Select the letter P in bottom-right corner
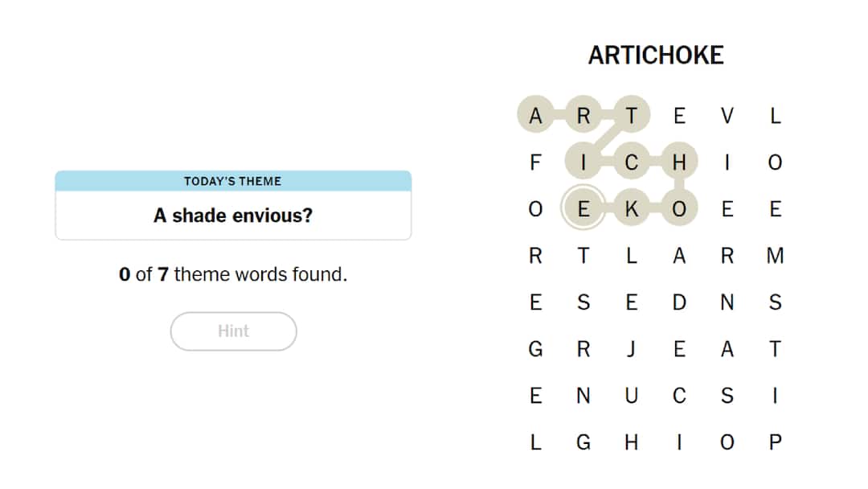 (776, 442)
